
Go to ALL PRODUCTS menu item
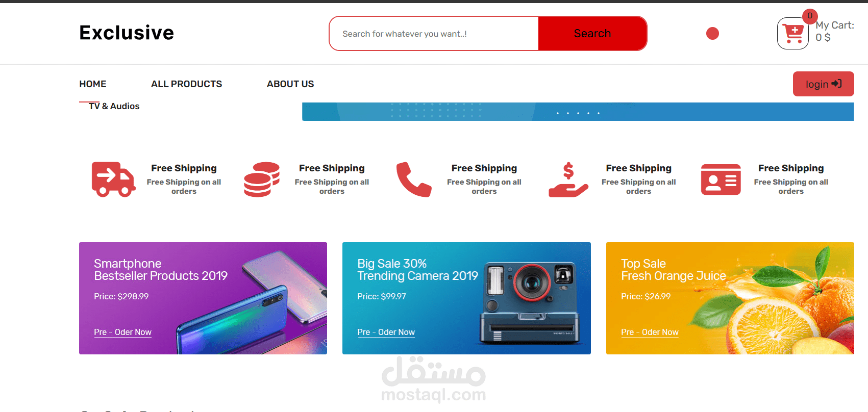[x=187, y=84]
